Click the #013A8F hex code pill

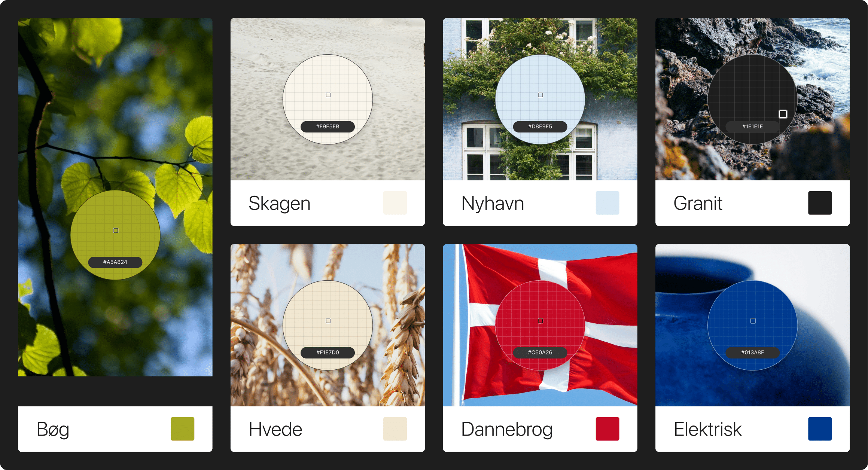(x=752, y=352)
